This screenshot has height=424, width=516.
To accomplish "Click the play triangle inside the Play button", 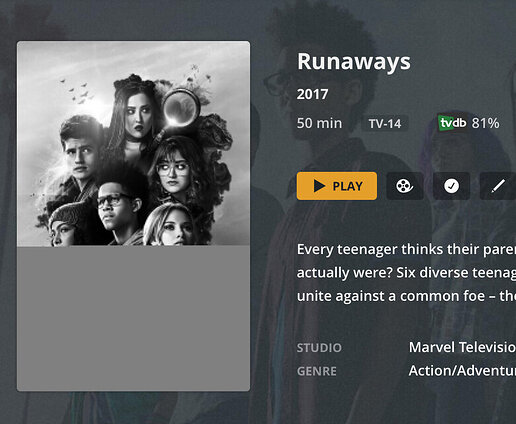I will tap(319, 186).
